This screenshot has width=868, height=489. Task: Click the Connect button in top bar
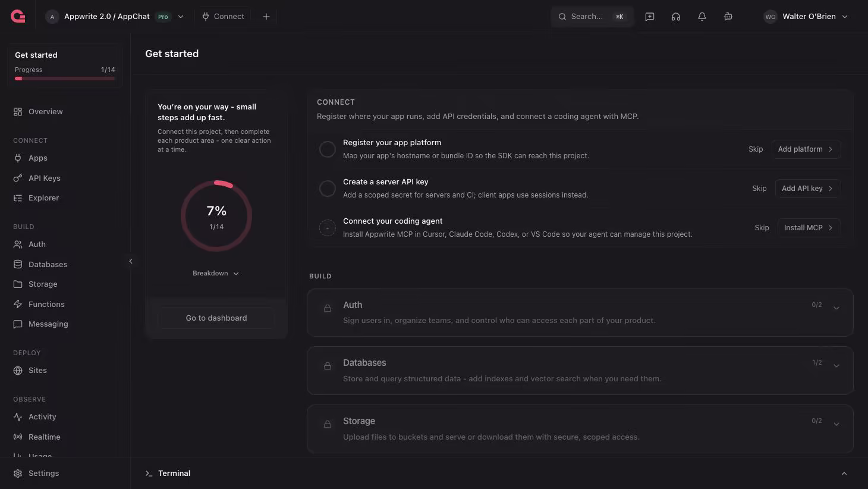223,17
